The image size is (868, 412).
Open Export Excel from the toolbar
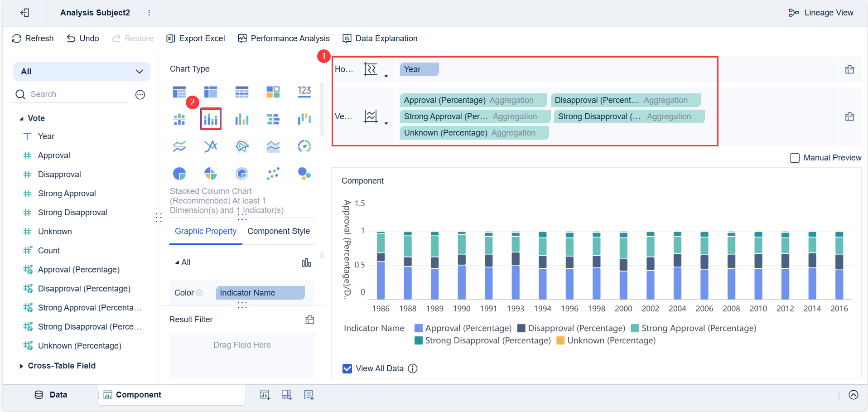click(x=195, y=38)
